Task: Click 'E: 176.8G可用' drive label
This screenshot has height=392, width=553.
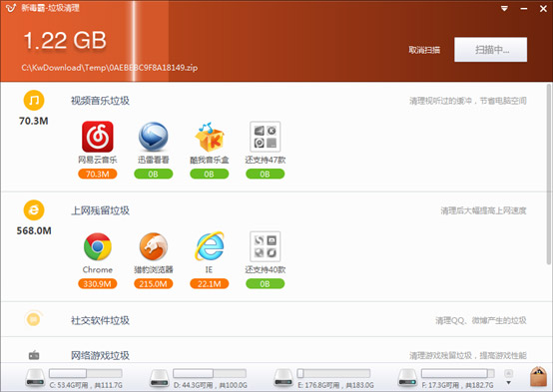Action: (335, 385)
